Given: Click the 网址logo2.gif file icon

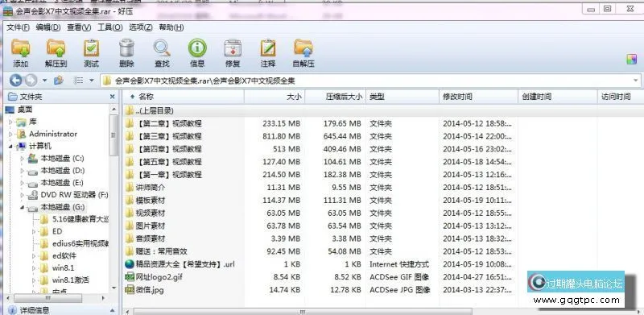Looking at the screenshot, I should point(130,277).
